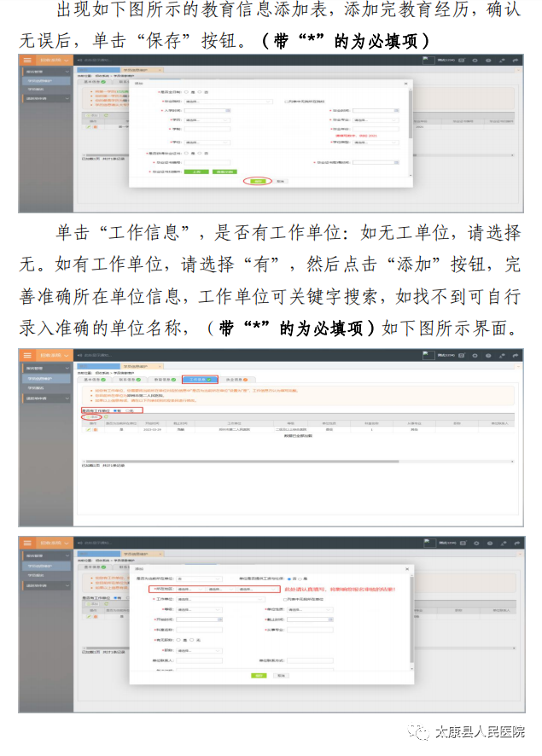The height and width of the screenshot is (756, 542).
Task: Open 单位性质 dropdown in bottom dialog
Action: pyautogui.click(x=310, y=609)
